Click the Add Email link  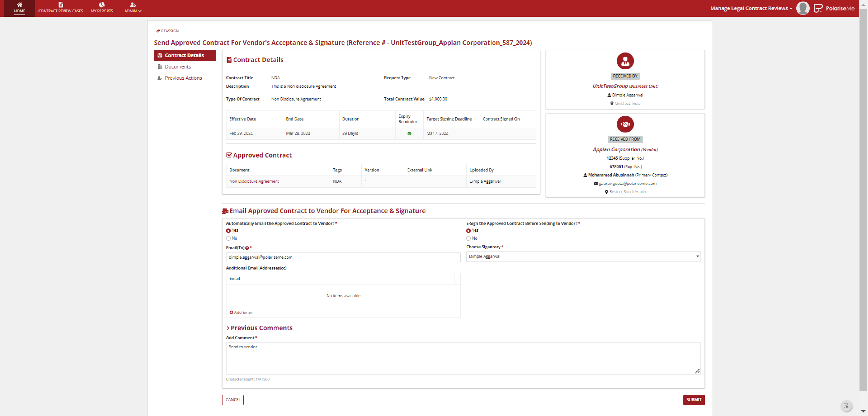coord(241,312)
